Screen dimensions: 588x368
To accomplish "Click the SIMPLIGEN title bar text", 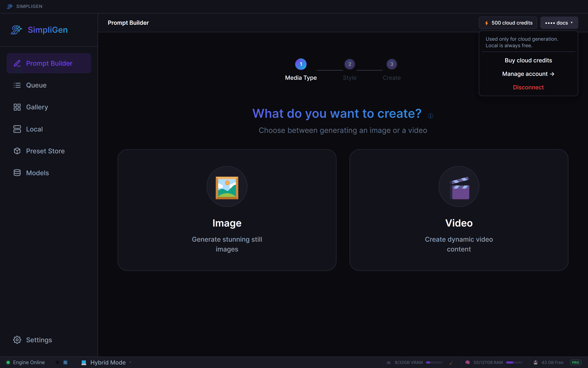I will (29, 6).
